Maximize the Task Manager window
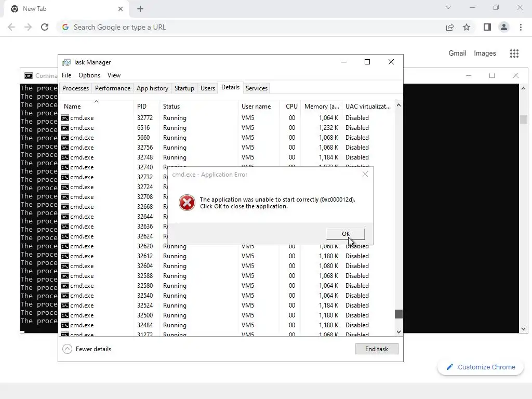532x399 pixels. (x=367, y=62)
